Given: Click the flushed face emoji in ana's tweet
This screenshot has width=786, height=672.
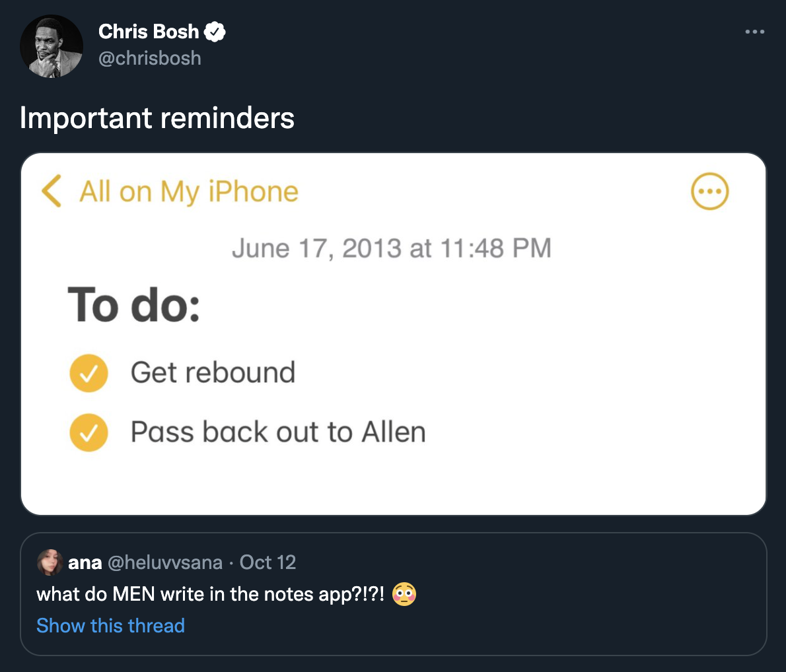Looking at the screenshot, I should tap(404, 595).
